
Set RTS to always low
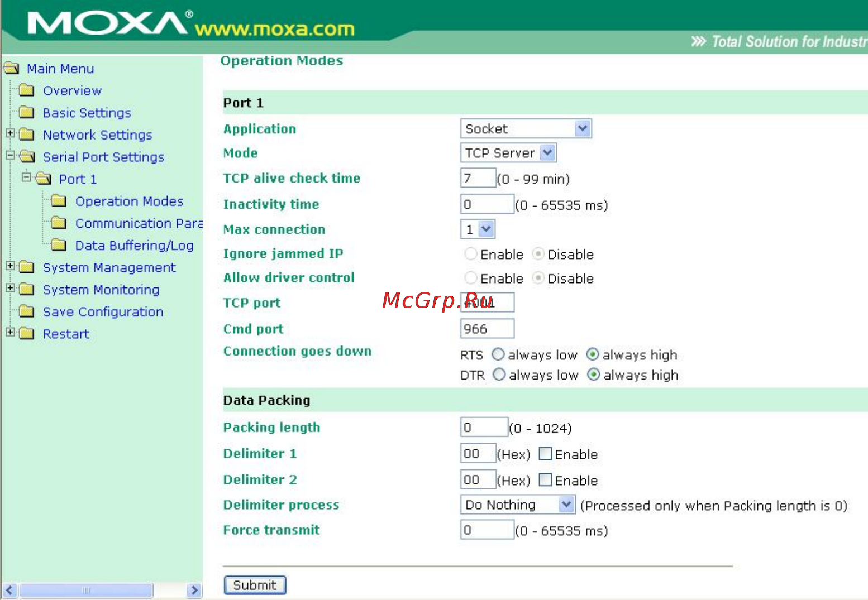point(498,354)
